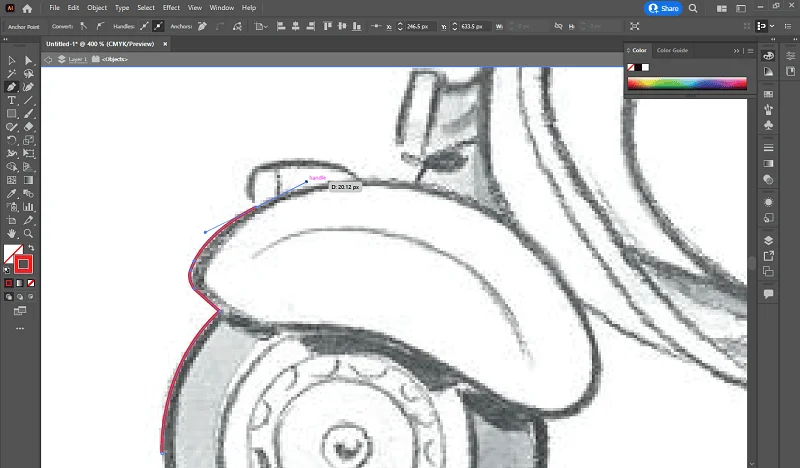The image size is (800, 468).
Task: Pick the Paintbrush tool
Action: tap(29, 114)
